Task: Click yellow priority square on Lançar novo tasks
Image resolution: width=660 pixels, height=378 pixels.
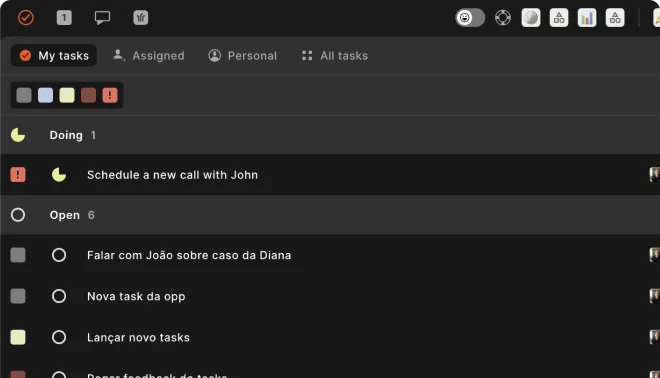Action: pos(18,337)
